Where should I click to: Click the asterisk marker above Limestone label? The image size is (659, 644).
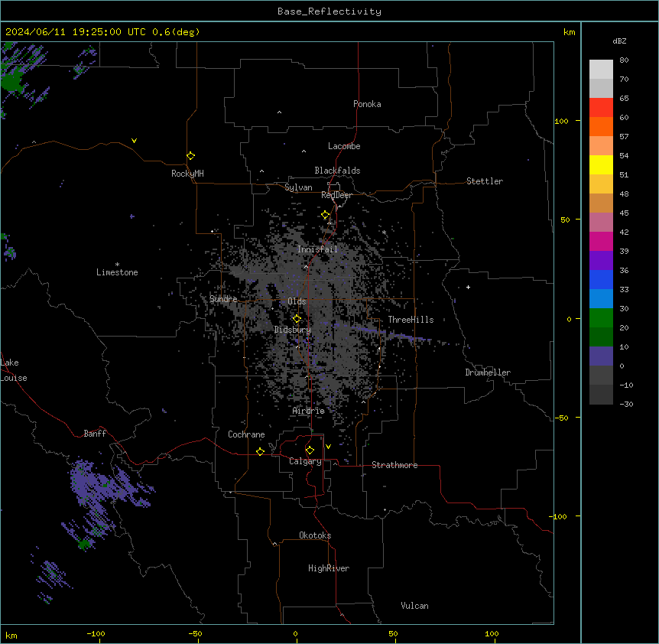[x=117, y=265]
